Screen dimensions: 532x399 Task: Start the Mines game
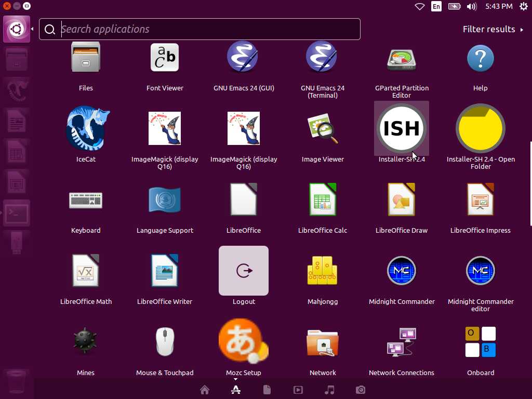coord(85,341)
